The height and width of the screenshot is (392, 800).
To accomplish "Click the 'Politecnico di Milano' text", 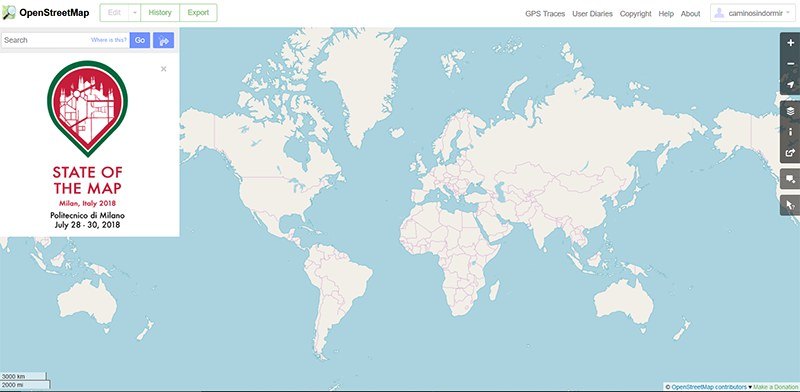I will (x=87, y=215).
